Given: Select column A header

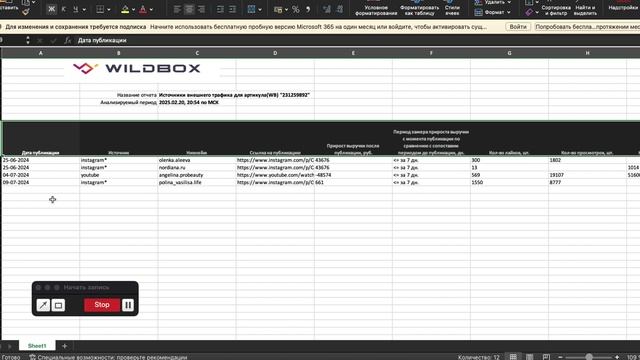Looking at the screenshot, I should (x=40, y=53).
